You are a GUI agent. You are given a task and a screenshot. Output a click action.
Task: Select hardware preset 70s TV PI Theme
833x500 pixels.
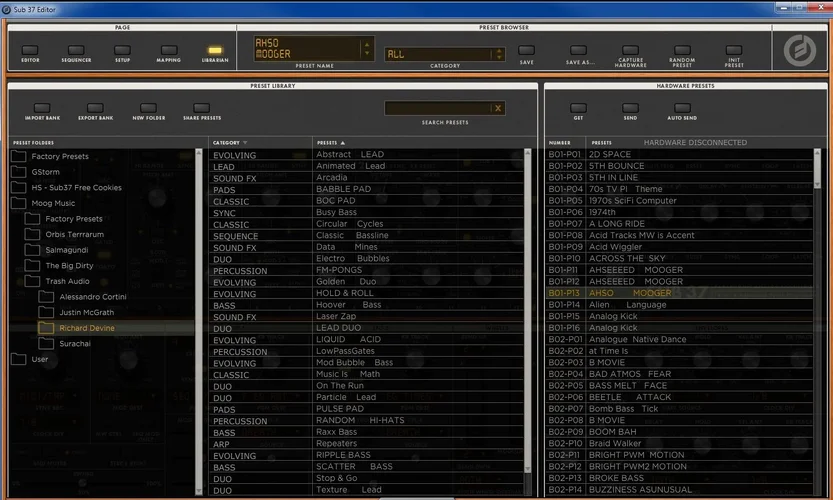625,189
